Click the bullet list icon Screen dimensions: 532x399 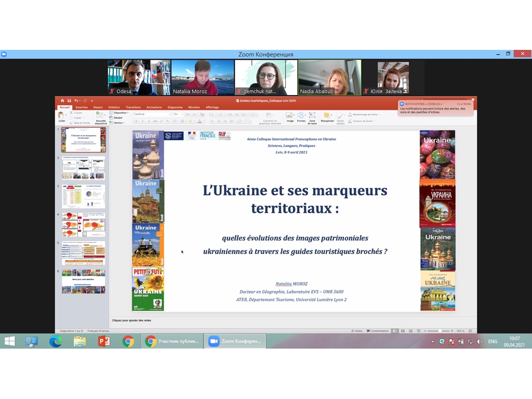coord(212,114)
